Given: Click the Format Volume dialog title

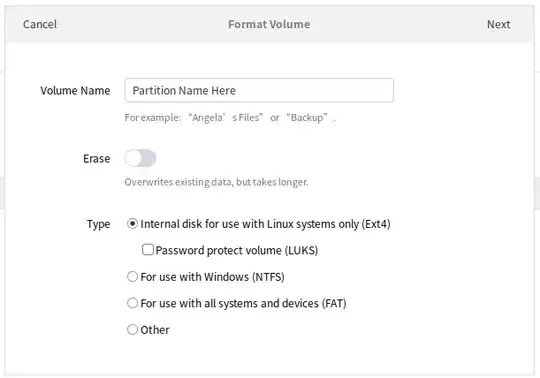Looking at the screenshot, I should [269, 24].
